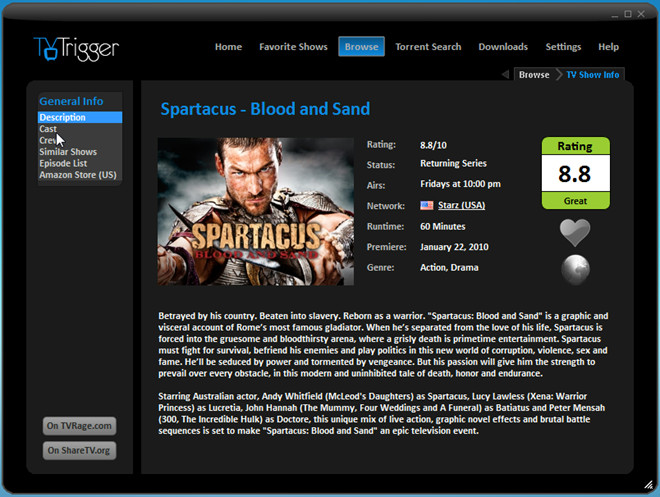Click the General Info heading

tap(71, 101)
